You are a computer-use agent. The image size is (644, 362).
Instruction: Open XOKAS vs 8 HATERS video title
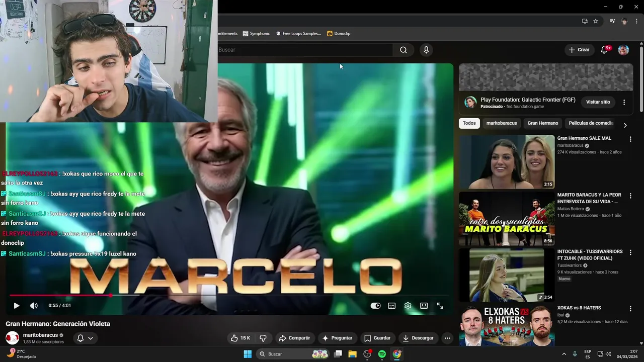579,308
